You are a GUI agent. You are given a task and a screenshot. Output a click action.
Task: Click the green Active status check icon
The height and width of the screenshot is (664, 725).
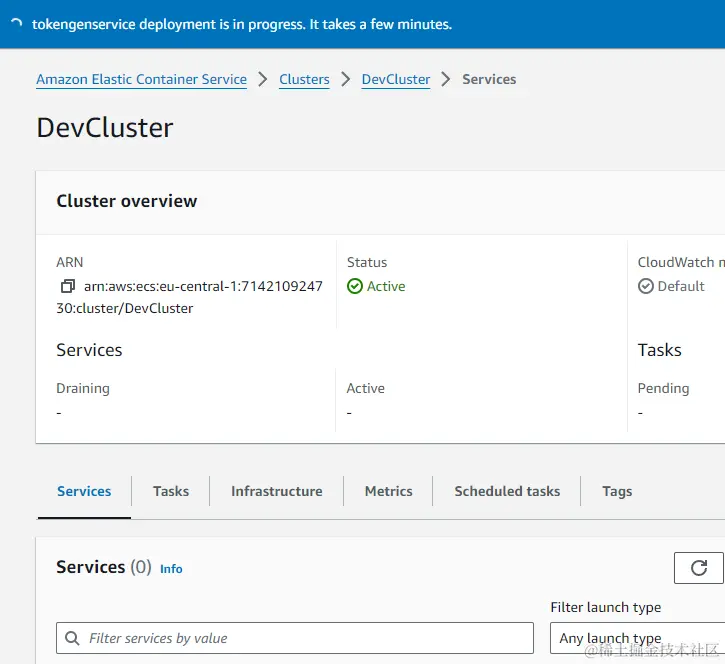pos(355,286)
